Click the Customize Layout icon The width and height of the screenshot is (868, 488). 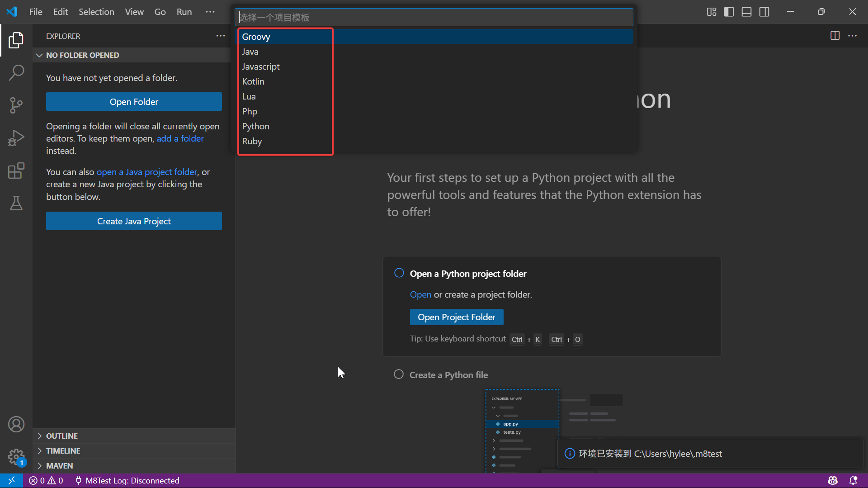[x=712, y=12]
